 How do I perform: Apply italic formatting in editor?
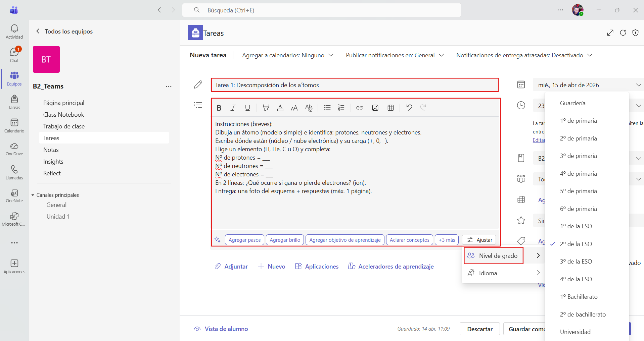(x=233, y=108)
